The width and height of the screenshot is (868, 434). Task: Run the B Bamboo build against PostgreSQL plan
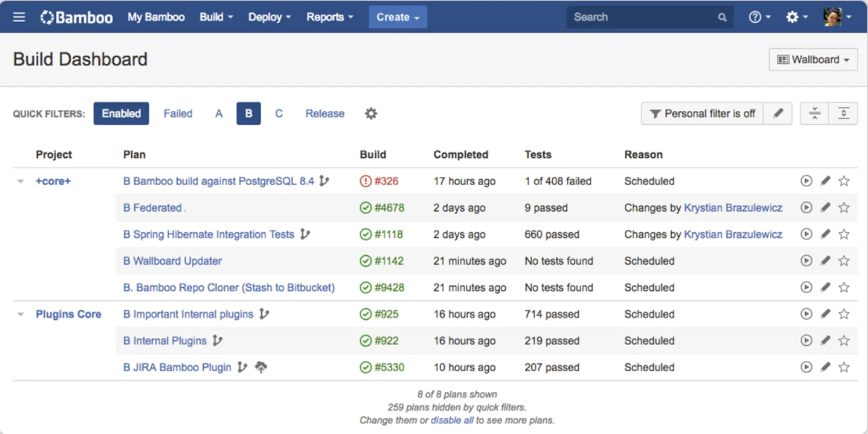click(806, 181)
